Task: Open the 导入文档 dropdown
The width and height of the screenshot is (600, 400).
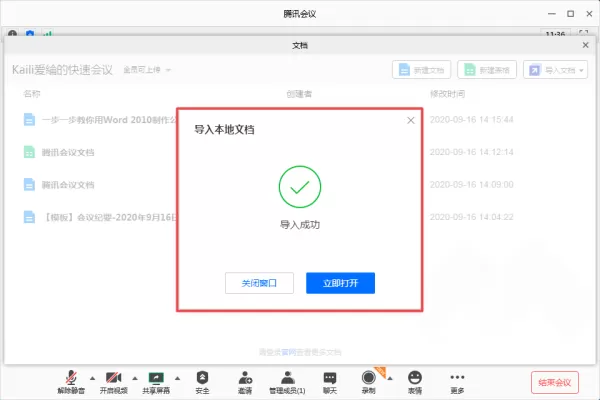Action: pyautogui.click(x=555, y=70)
